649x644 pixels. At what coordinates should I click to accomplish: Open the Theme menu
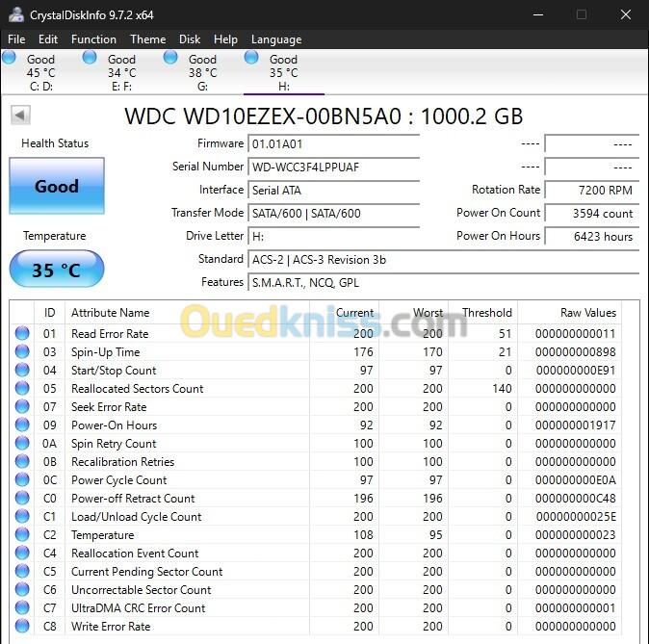pos(147,39)
